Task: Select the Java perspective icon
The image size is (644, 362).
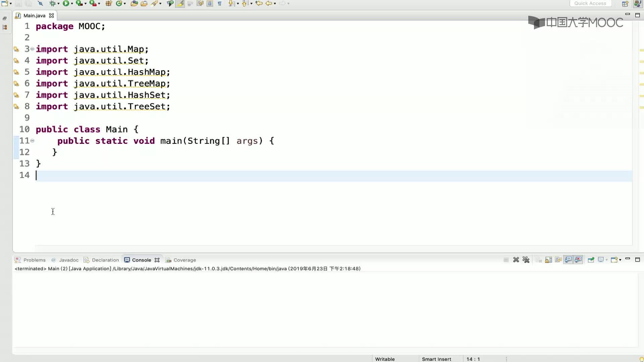Action: click(x=637, y=4)
